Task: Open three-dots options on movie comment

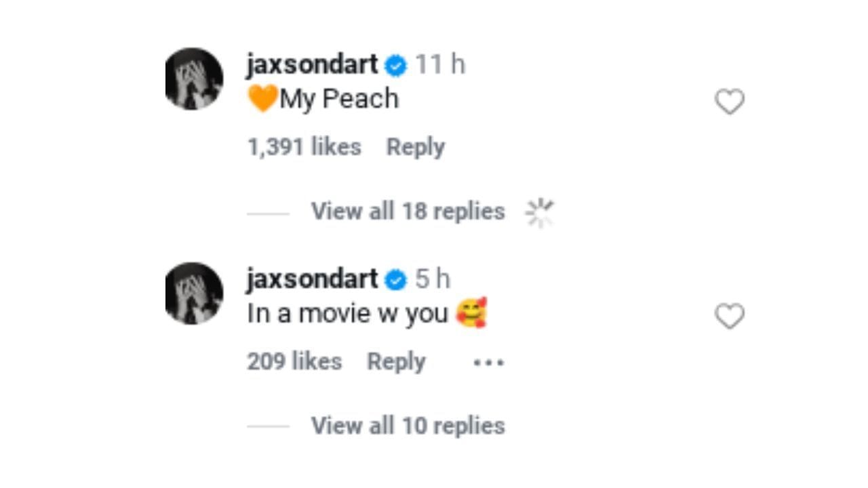Action: (x=488, y=363)
